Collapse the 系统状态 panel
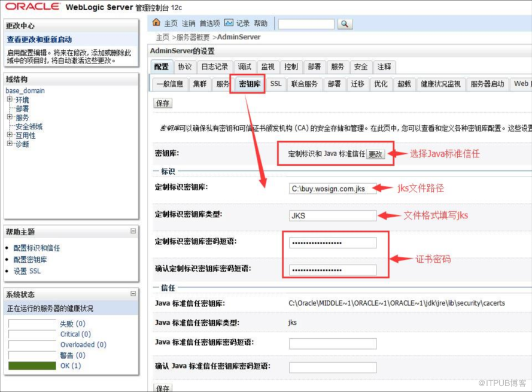532x392 pixels. tap(133, 294)
